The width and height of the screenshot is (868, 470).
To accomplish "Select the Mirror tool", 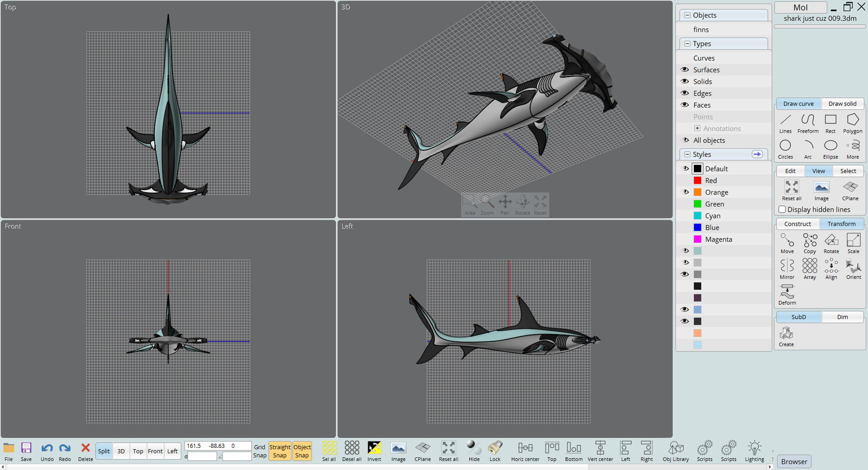I will (787, 268).
